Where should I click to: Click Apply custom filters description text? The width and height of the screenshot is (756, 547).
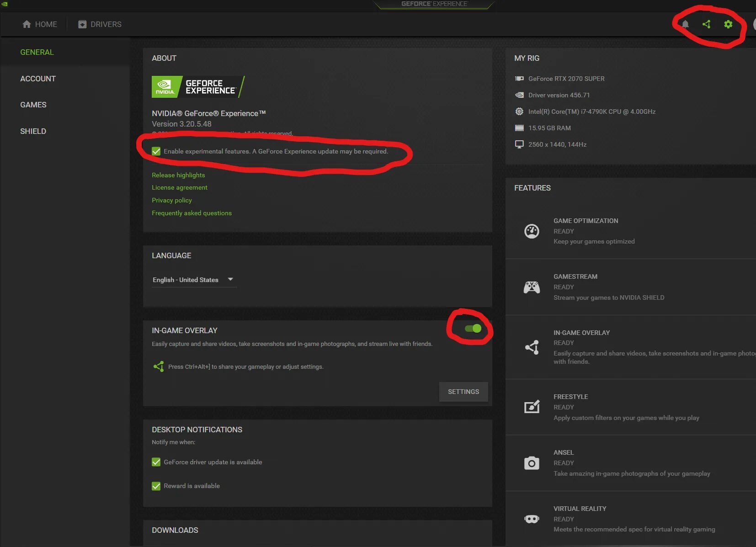pyautogui.click(x=626, y=418)
